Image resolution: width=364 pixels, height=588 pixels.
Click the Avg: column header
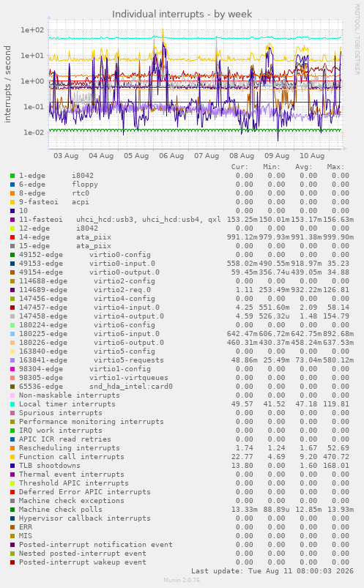click(304, 167)
